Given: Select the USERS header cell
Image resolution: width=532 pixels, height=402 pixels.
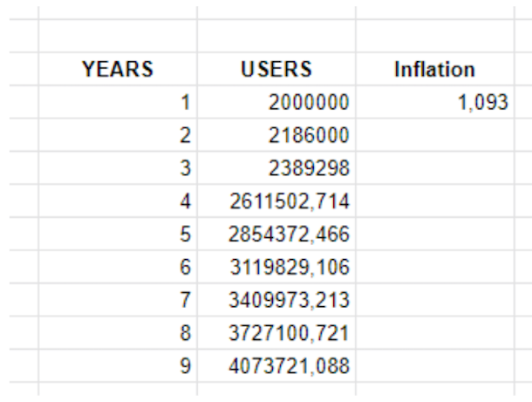Looking at the screenshot, I should tap(276, 69).
